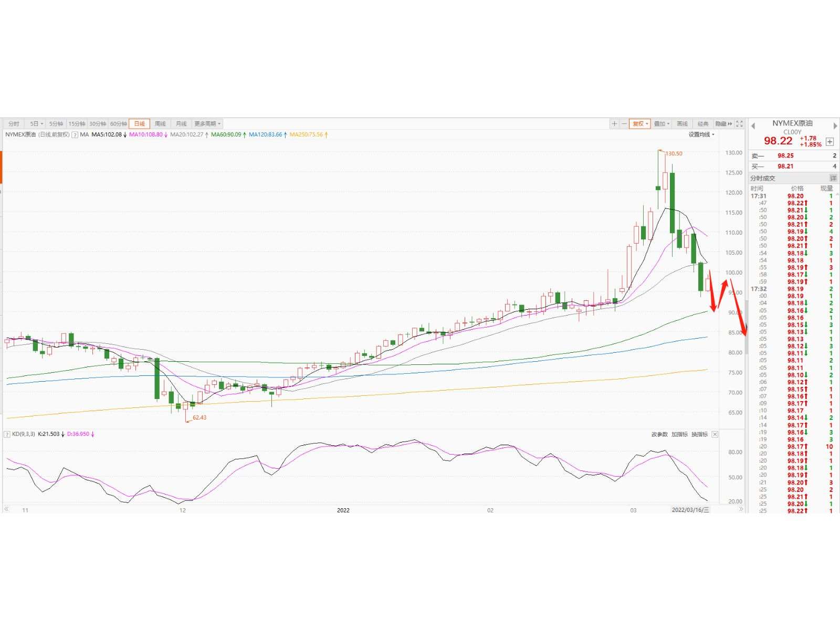Viewport: 840px width, 630px height.
Task: Open the 复权 dropdown
Action: (640, 124)
